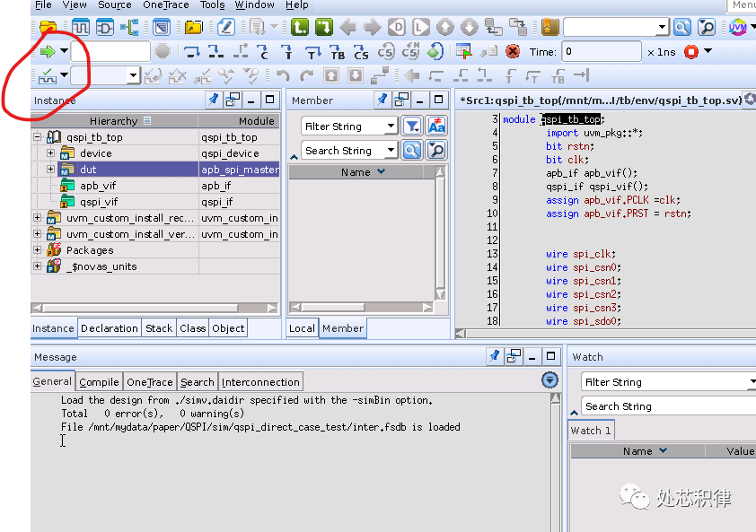Expand the device instance node
The height and width of the screenshot is (532, 756).
pos(51,153)
